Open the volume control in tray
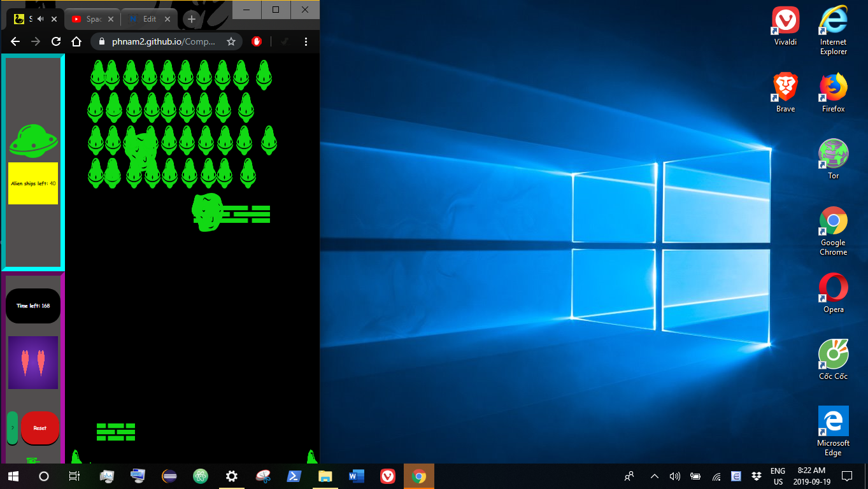The image size is (868, 489). click(674, 476)
